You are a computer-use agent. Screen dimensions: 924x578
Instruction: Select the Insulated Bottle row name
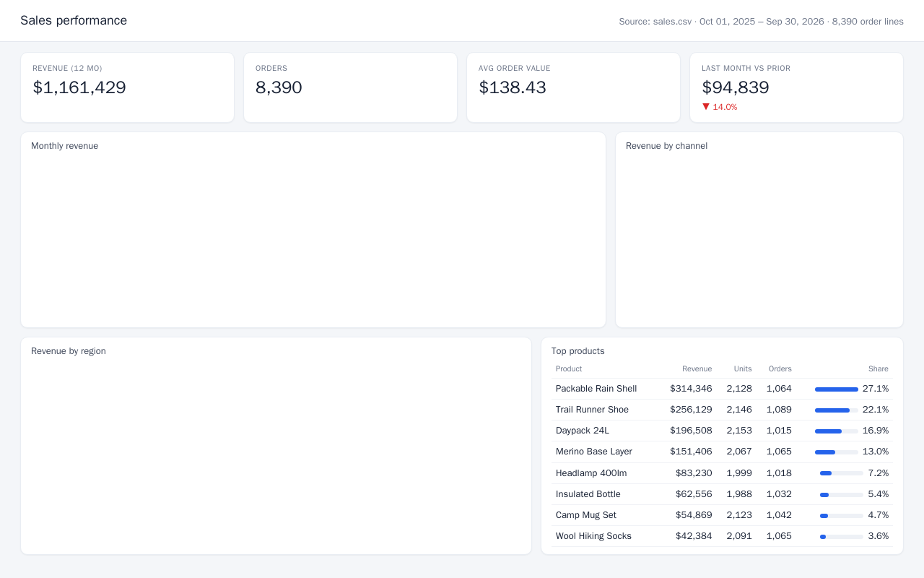[x=588, y=494]
